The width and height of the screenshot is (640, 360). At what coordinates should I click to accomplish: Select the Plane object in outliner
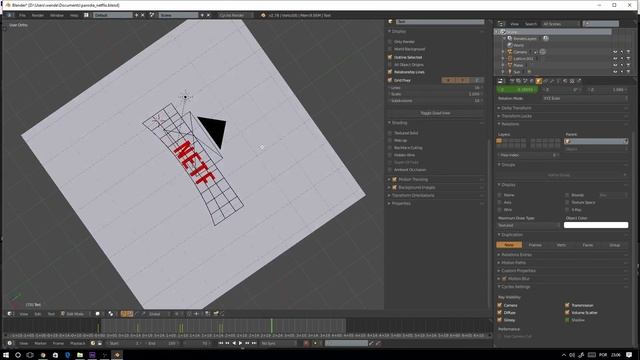518,65
